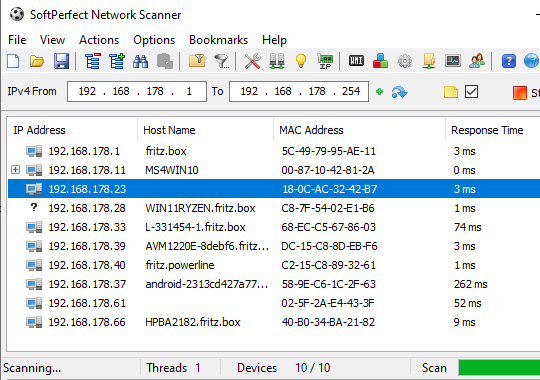
Task: Click Threads 1 in status bar
Action: coord(173,368)
